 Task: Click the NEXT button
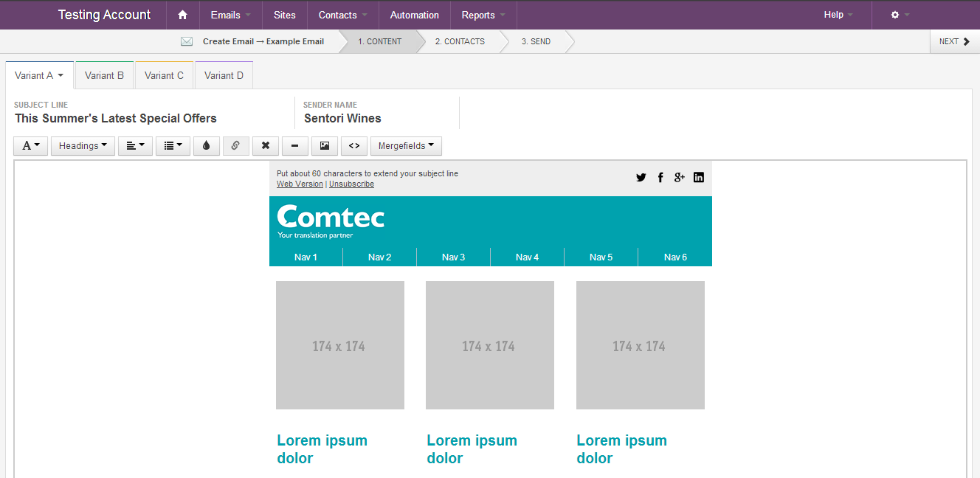[x=954, y=41]
